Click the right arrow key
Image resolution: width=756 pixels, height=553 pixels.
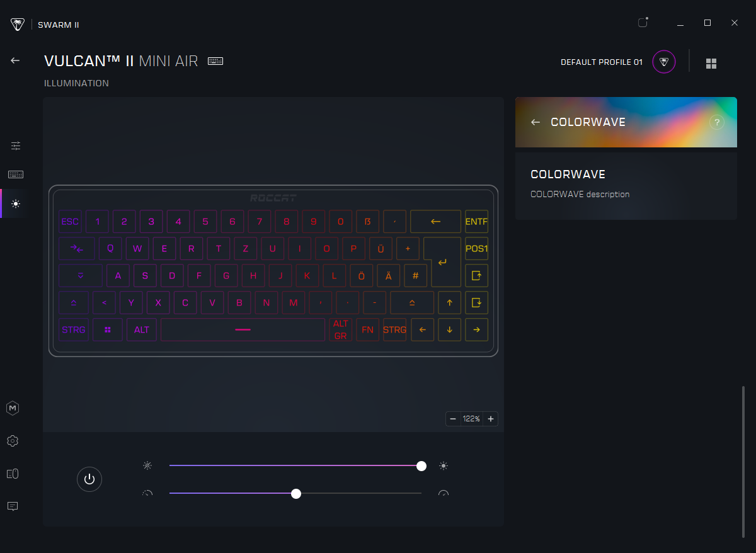[x=476, y=329]
